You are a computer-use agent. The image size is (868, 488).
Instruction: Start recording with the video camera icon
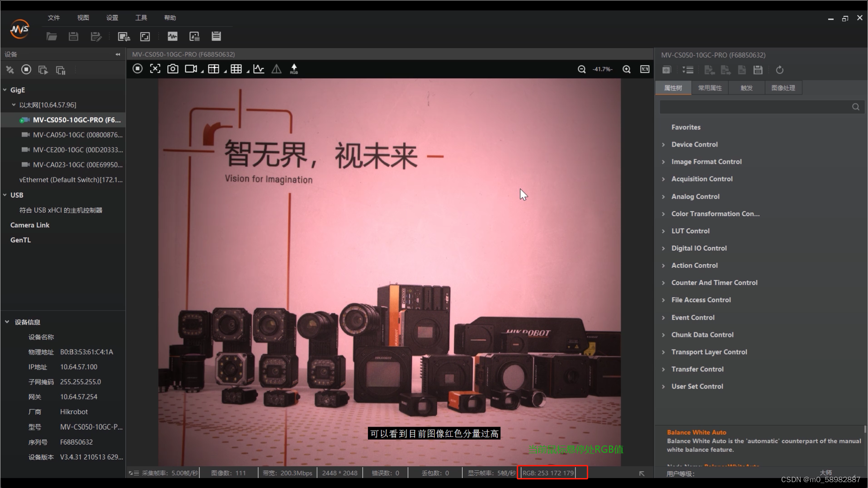tap(191, 69)
